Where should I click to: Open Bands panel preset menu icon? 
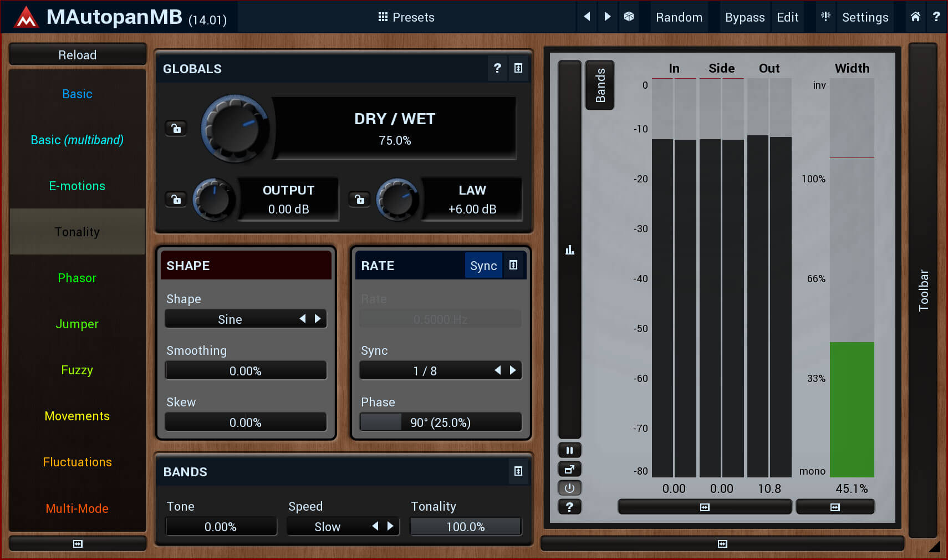(x=518, y=471)
